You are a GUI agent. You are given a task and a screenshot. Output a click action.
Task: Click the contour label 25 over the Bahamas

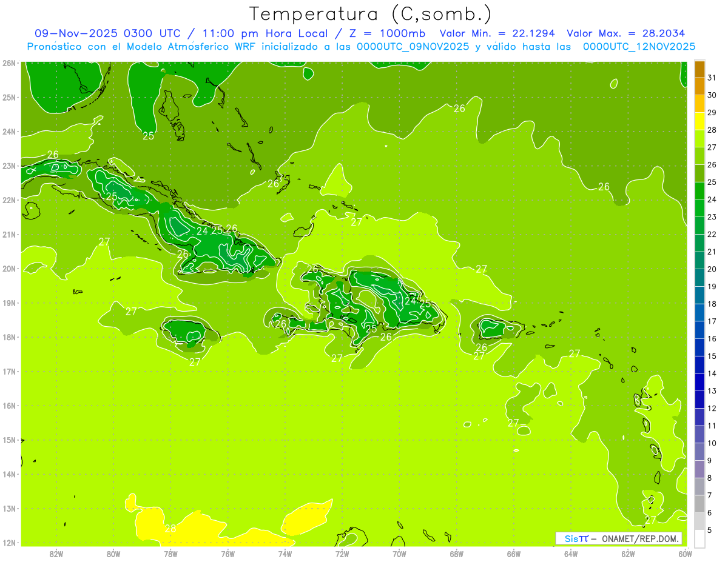148,136
